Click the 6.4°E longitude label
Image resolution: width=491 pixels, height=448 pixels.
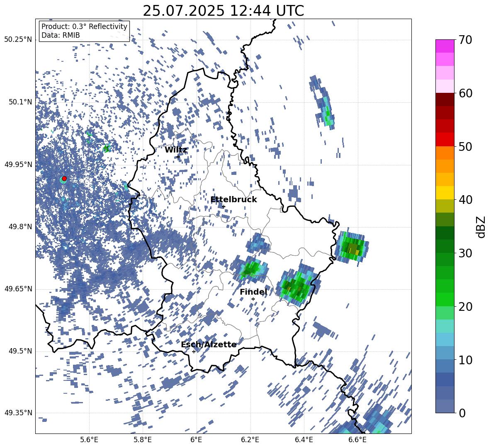pyautogui.click(x=304, y=440)
